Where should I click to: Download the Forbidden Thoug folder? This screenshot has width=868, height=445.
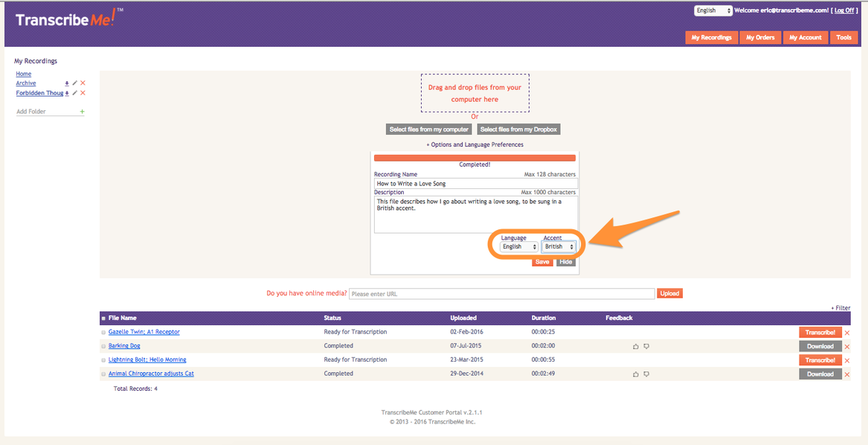pyautogui.click(x=67, y=93)
